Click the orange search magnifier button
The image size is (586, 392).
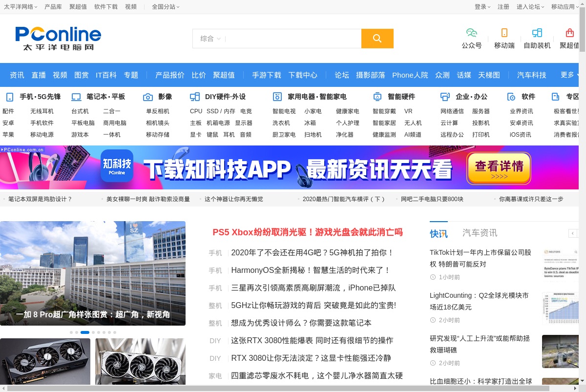(x=377, y=39)
